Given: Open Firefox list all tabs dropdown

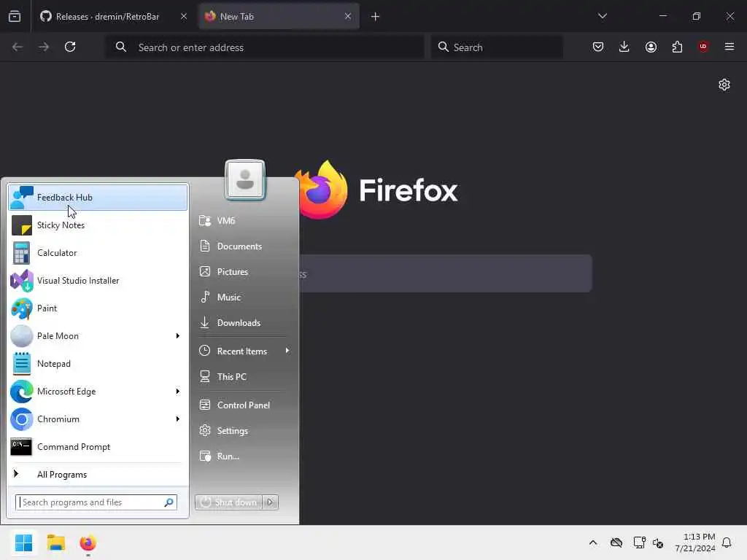Looking at the screenshot, I should click(602, 16).
